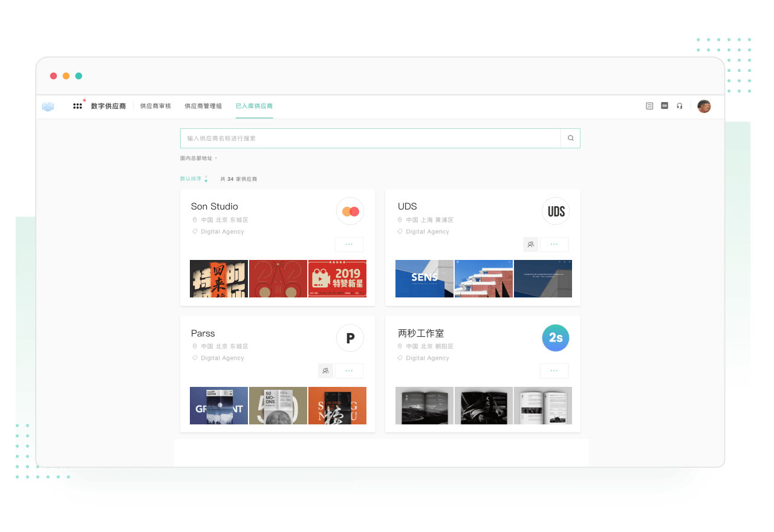Image resolution: width=774 pixels, height=532 pixels.
Task: Open more options on Son Studio card
Action: 349,244
